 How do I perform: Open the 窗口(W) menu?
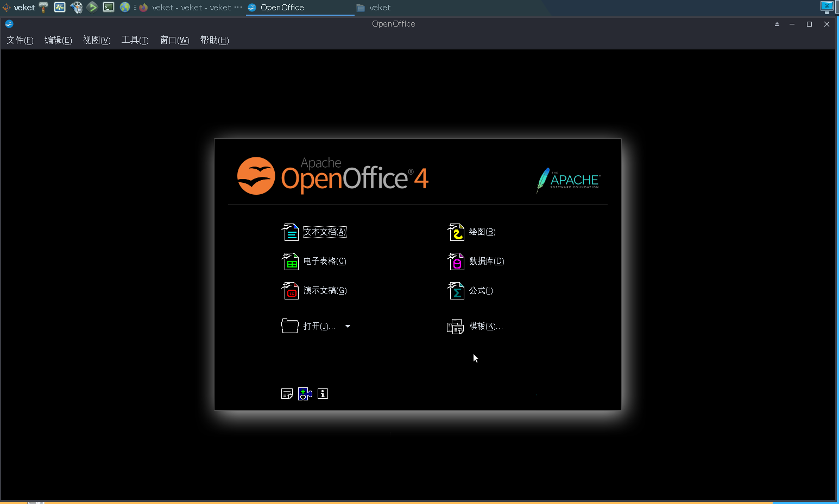174,40
